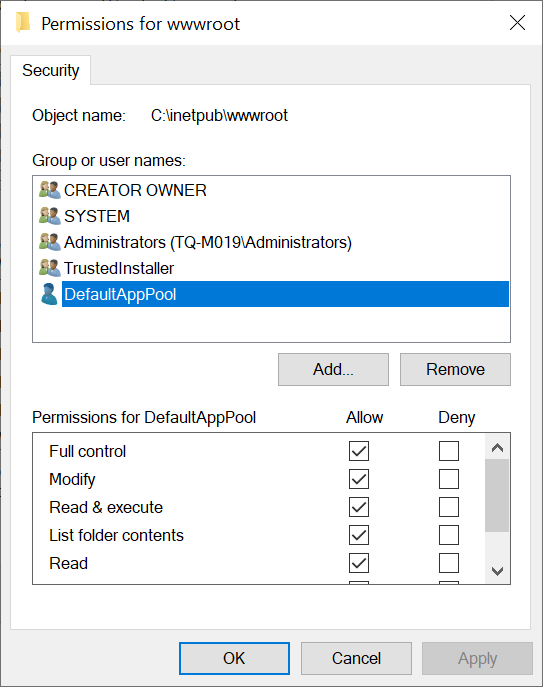Switch to the Security tab

click(x=51, y=70)
